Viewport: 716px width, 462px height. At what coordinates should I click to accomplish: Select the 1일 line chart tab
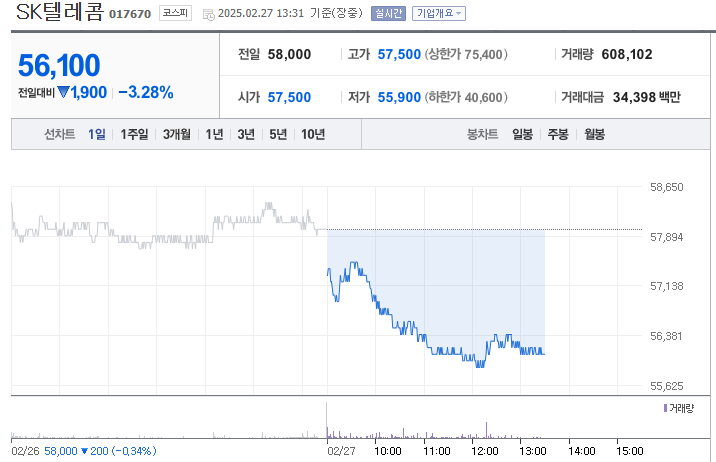(96, 134)
